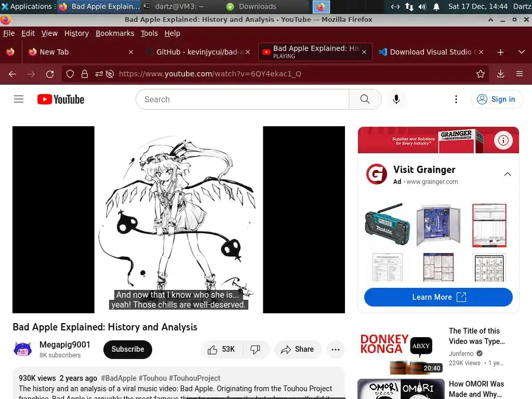Open more actions ellipsis beside Share

click(335, 350)
